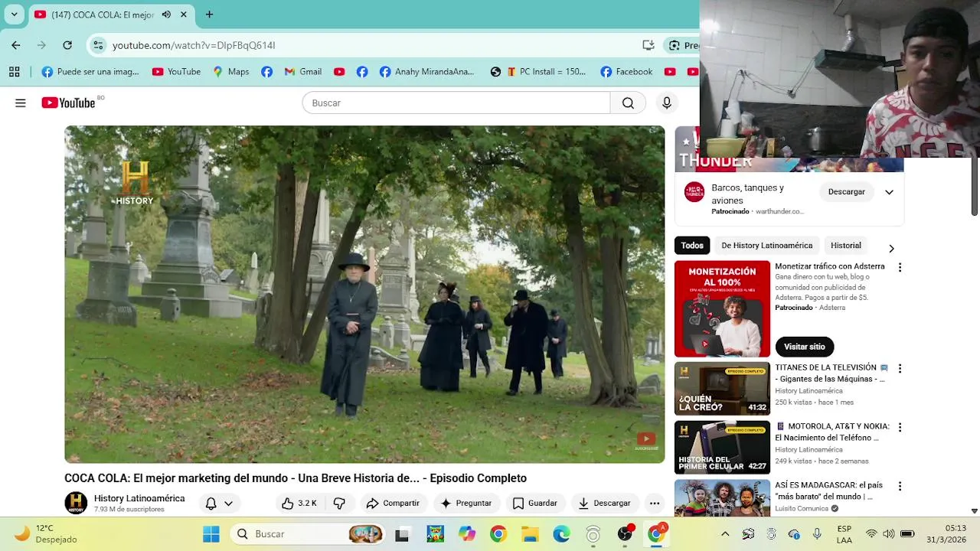Expand the War Thunder ad chevron
Image resolution: width=980 pixels, height=551 pixels.
889,192
